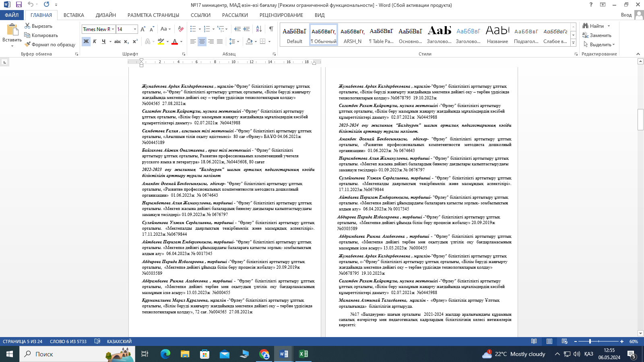Open borders dropdown arrow
Viewport: 644px width, 362px height.
[x=269, y=41]
